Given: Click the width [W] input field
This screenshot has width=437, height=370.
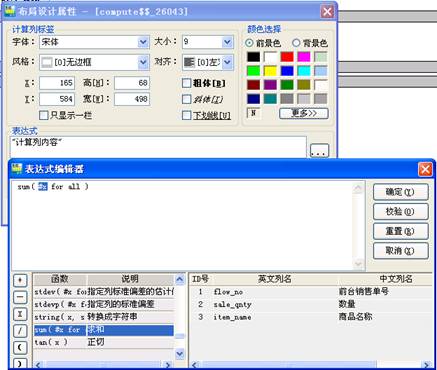Looking at the screenshot, I should (x=132, y=99).
